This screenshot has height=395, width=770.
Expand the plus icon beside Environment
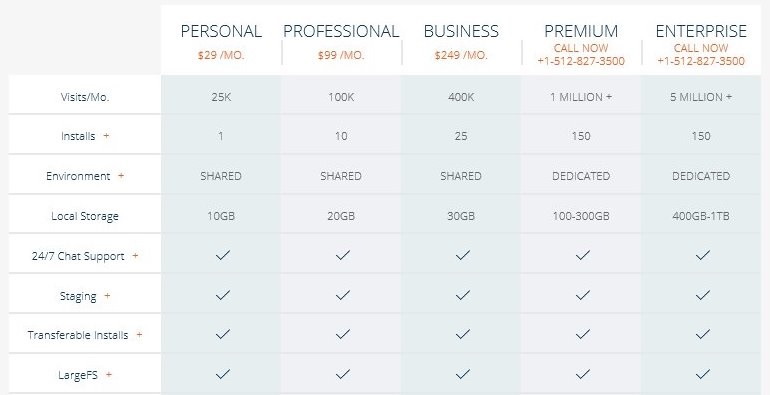point(121,176)
